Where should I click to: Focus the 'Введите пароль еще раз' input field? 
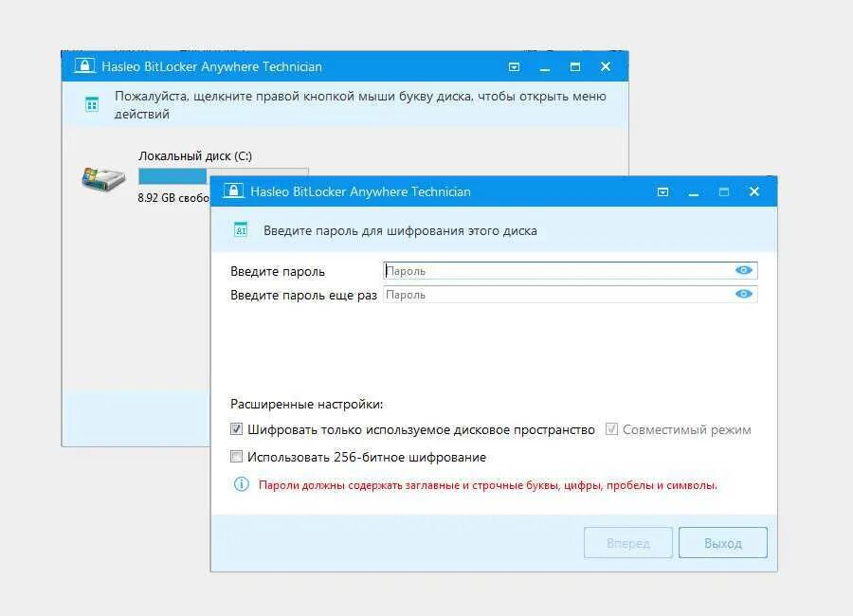point(571,295)
